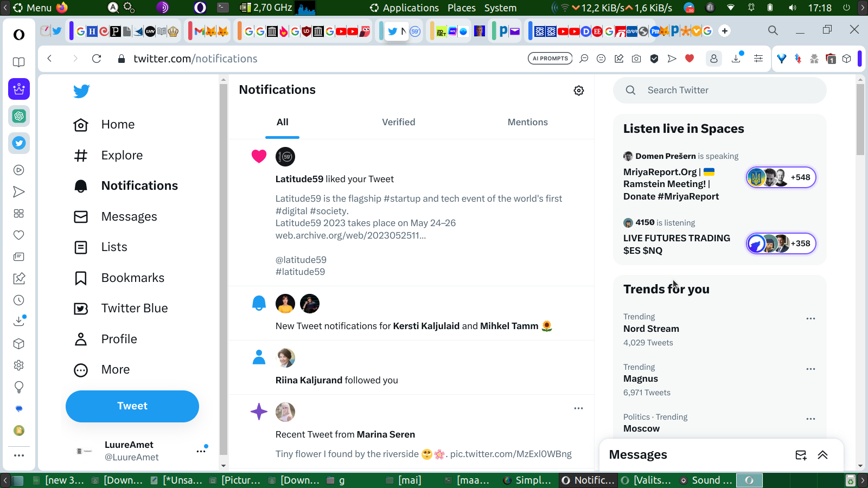Expand the Messages drawer
868x488 pixels.
[x=823, y=455]
